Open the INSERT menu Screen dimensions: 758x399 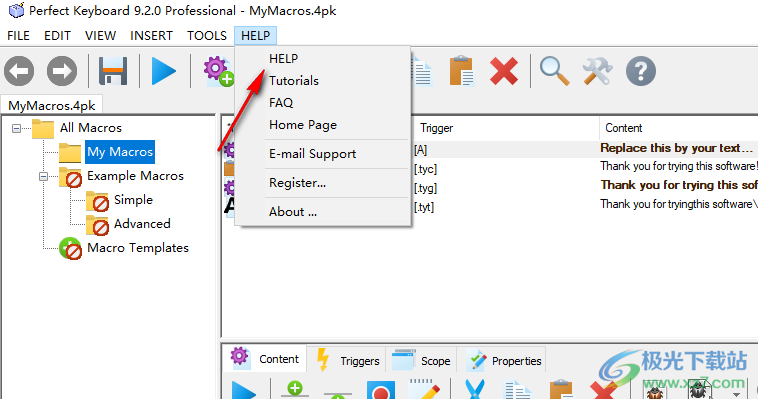pyautogui.click(x=151, y=36)
